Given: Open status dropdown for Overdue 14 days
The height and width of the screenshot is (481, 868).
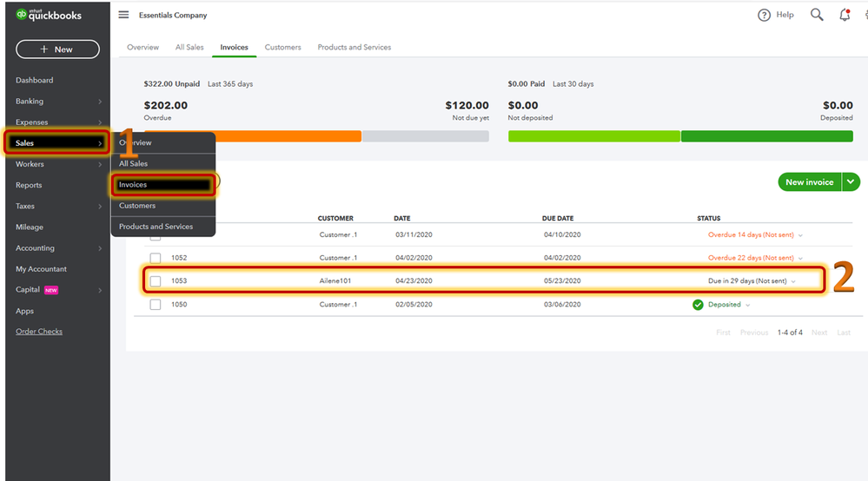Looking at the screenshot, I should [x=800, y=235].
